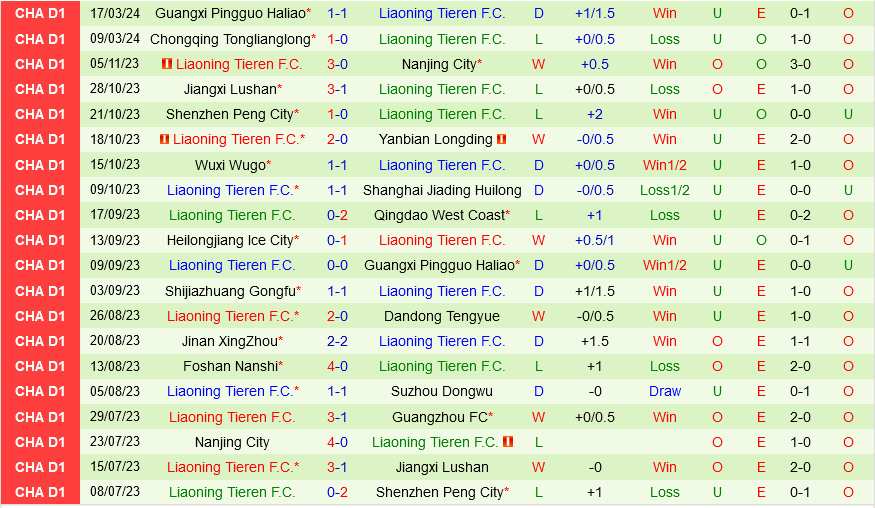Open Chongqing Tonglianglong team link
The height and width of the screenshot is (508, 875).
coord(230,39)
